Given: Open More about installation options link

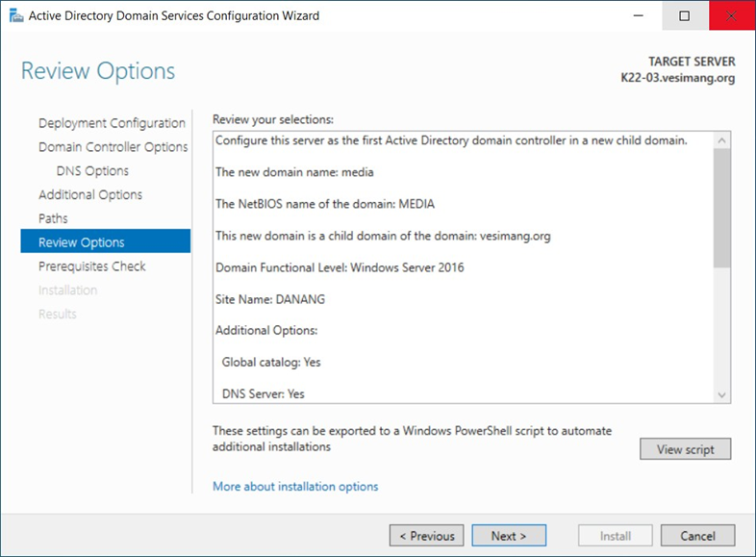Looking at the screenshot, I should point(295,486).
